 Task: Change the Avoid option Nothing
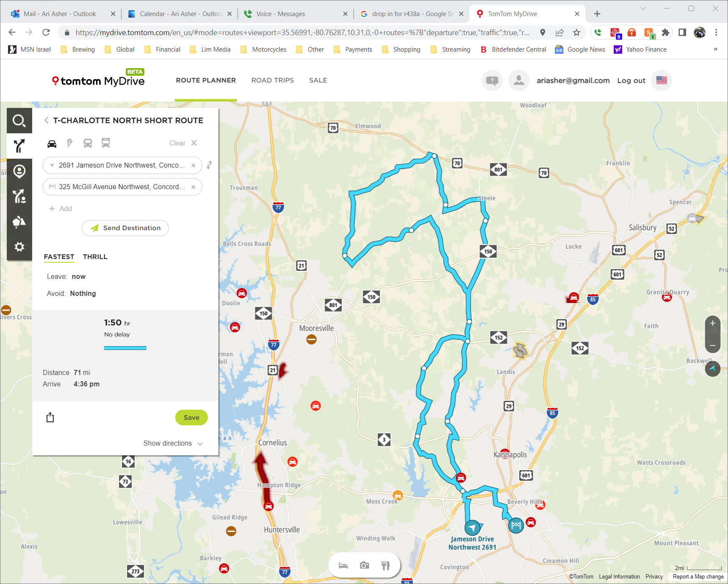[x=83, y=294]
